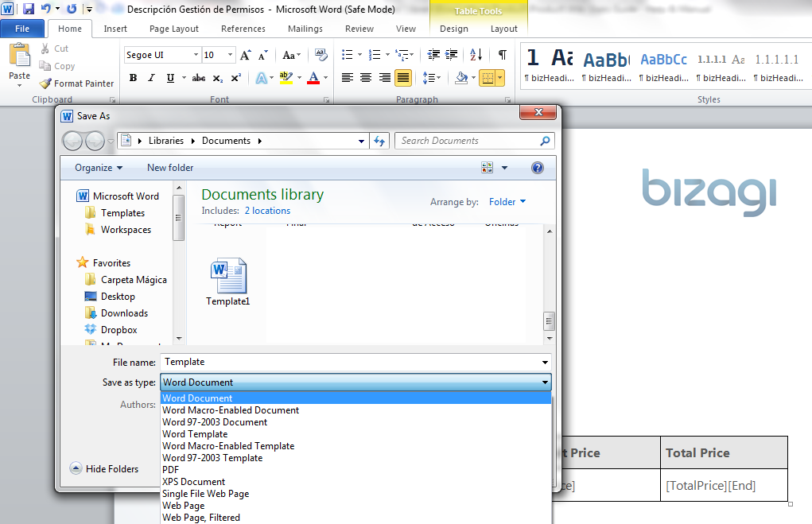
Task: Click the New folder button
Action: tap(170, 168)
